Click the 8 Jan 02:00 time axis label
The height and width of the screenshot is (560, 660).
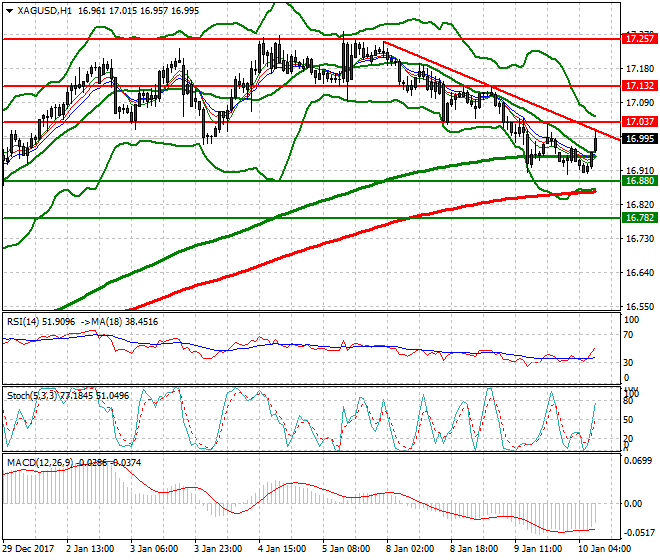410,549
